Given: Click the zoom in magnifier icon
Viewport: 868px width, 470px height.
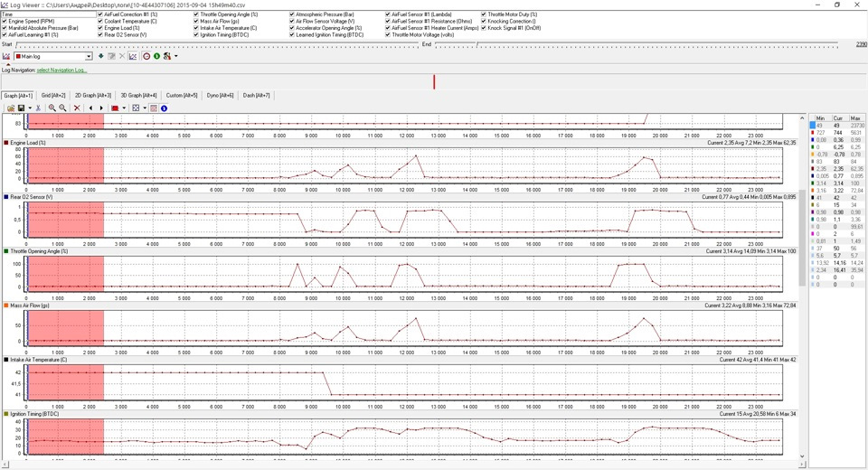Looking at the screenshot, I should click(52, 108).
